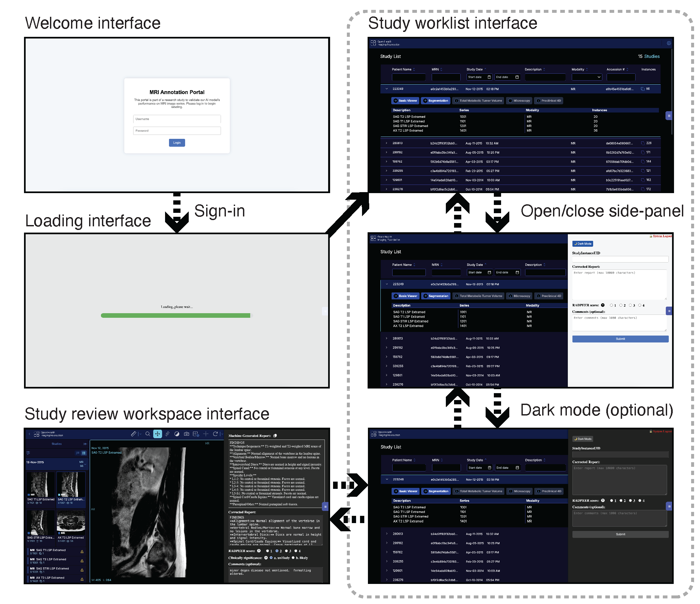Click the green loading progress bar
The image size is (700, 604).
tap(176, 315)
